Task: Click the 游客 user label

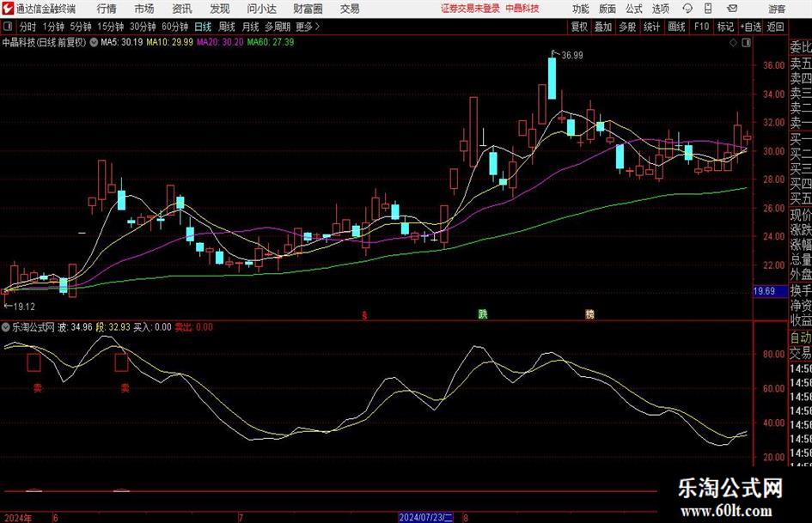Action: pos(777,9)
